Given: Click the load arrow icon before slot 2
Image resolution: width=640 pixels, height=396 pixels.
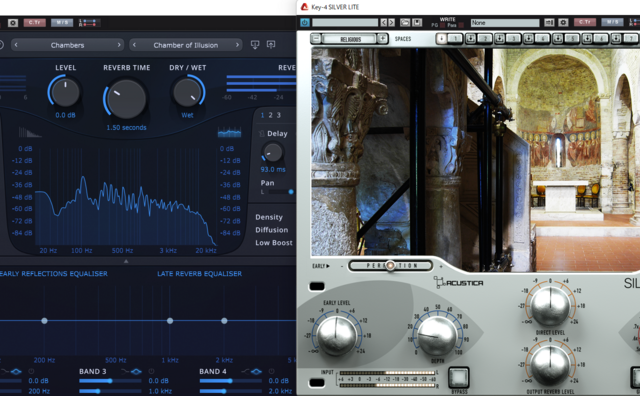Looking at the screenshot, I should [x=471, y=39].
